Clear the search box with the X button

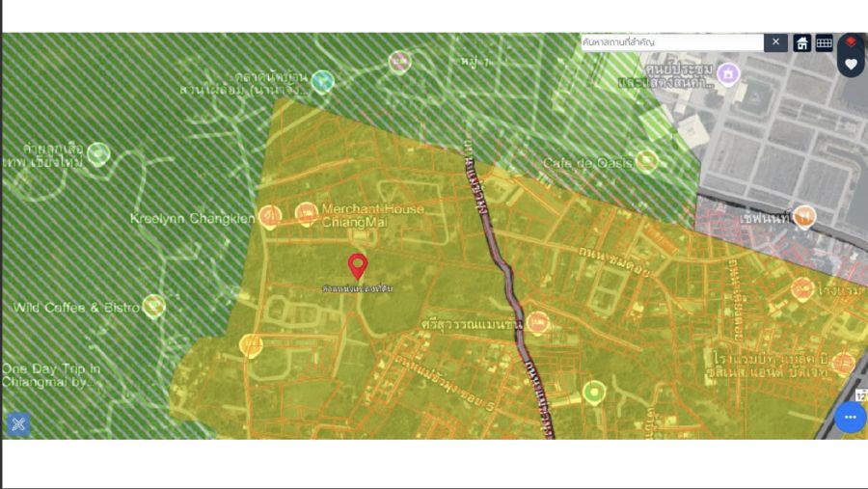coord(775,42)
